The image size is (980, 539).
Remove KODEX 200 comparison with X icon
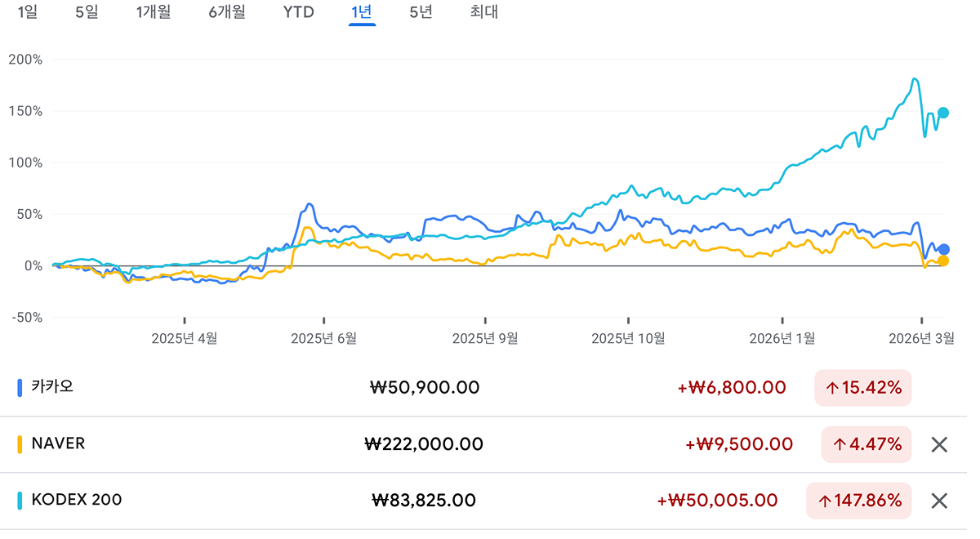point(939,501)
